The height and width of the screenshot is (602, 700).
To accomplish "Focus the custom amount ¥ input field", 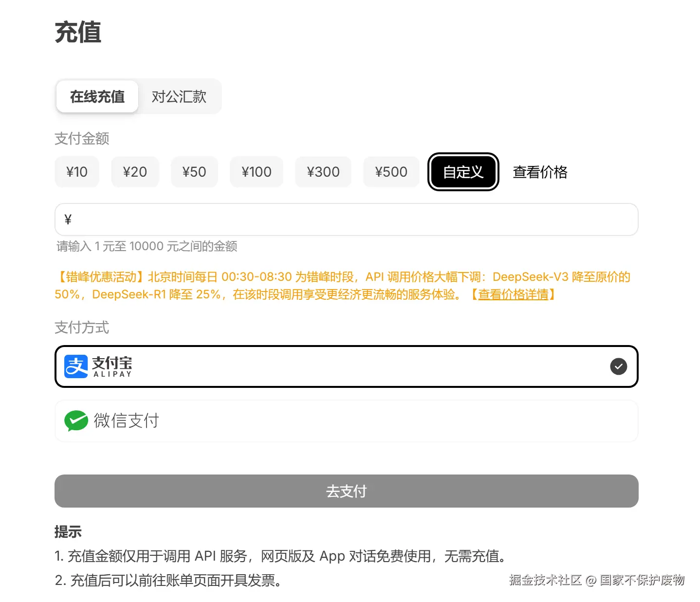I will point(346,219).
